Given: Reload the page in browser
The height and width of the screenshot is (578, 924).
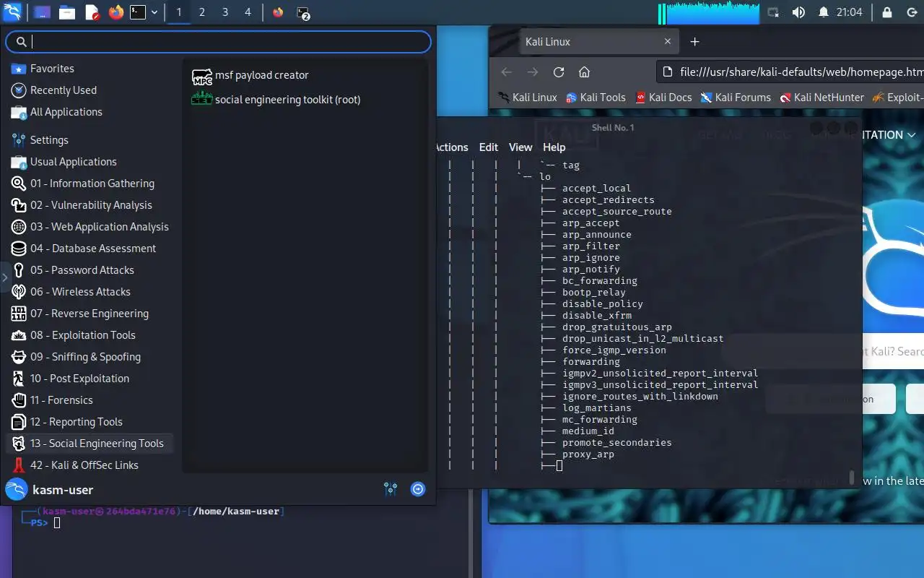Looking at the screenshot, I should [559, 72].
